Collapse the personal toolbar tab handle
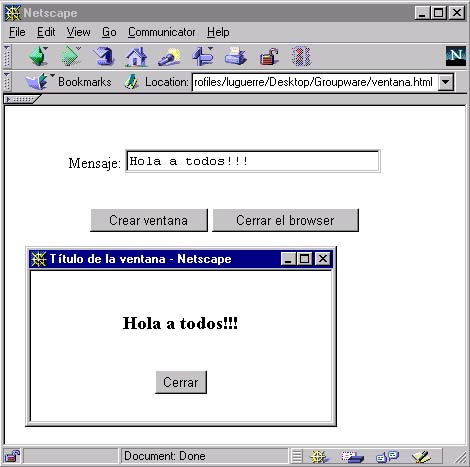 (x=21, y=99)
